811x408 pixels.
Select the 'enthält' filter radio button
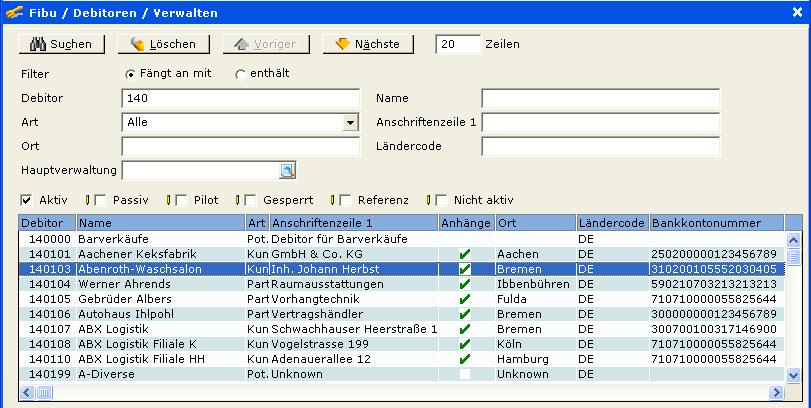pos(240,74)
